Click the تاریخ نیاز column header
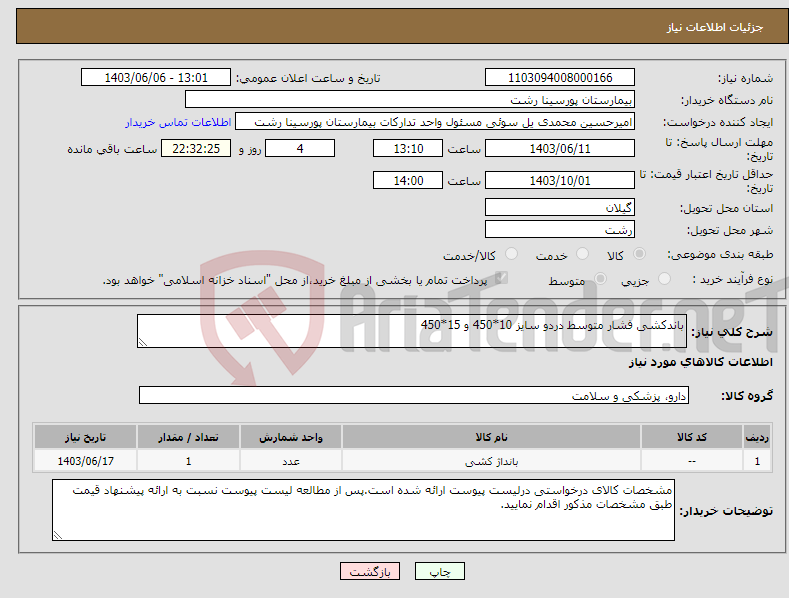Image resolution: width=789 pixels, height=598 pixels. (86, 437)
